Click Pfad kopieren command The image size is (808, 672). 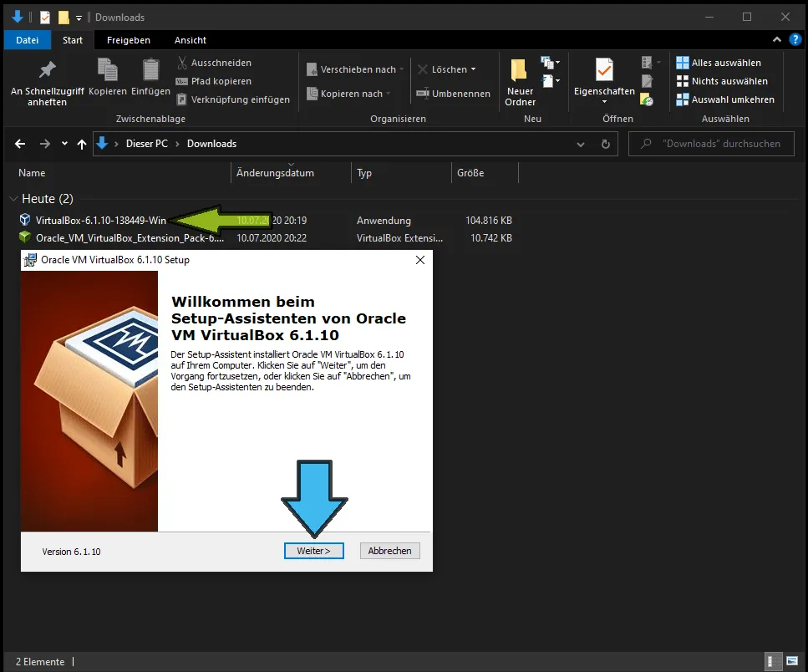point(214,81)
